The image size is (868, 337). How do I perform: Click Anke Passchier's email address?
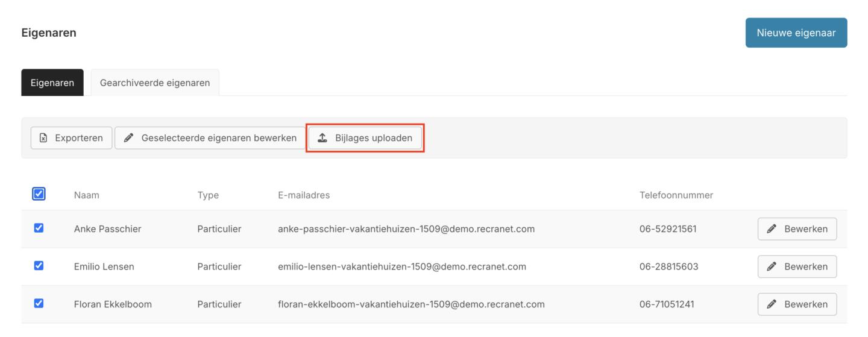406,229
